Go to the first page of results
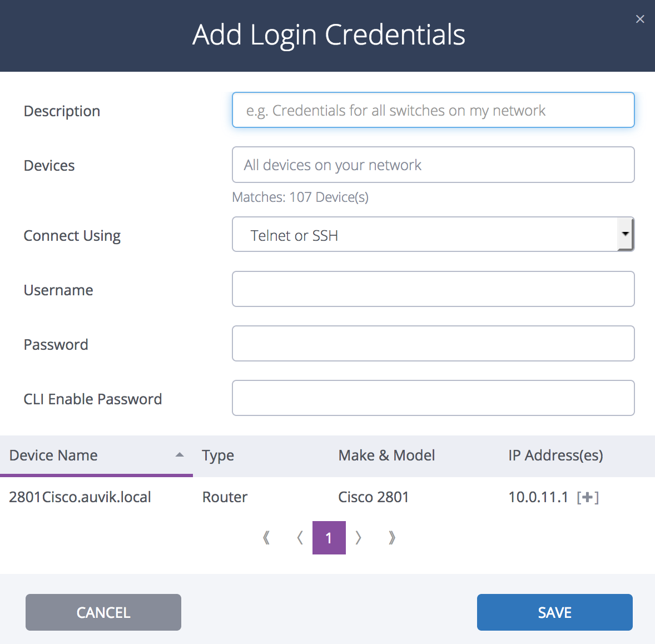Screen dimensions: 655x644 click(x=266, y=538)
